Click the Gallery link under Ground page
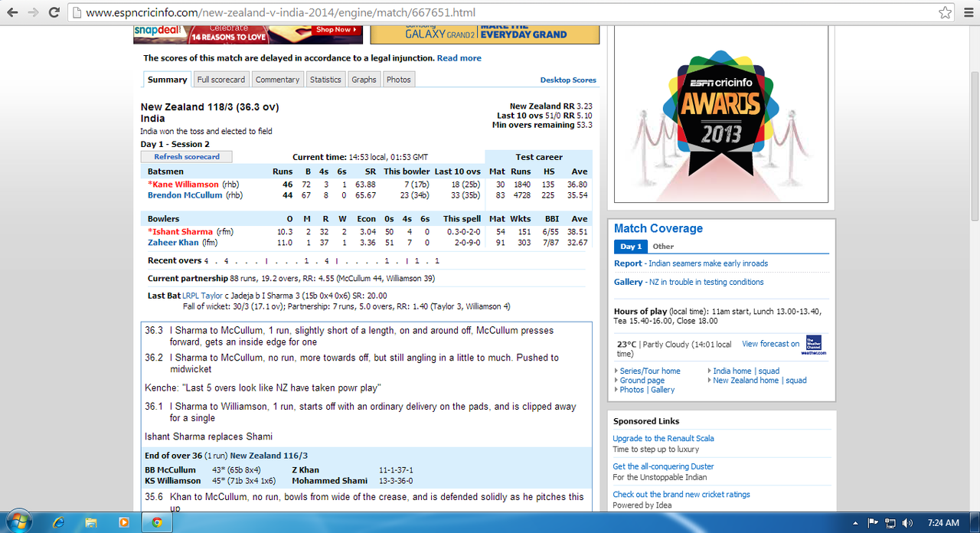 (x=663, y=390)
